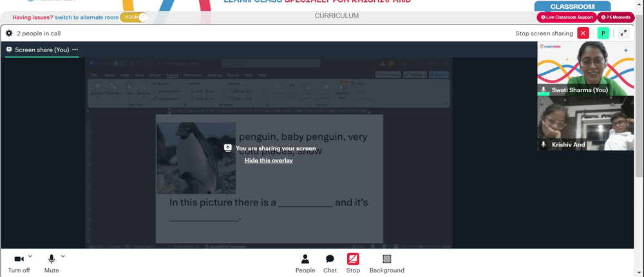644x277 pixels.
Task: Open the Wrap Text dropdown
Action: pyautogui.click(x=291, y=90)
